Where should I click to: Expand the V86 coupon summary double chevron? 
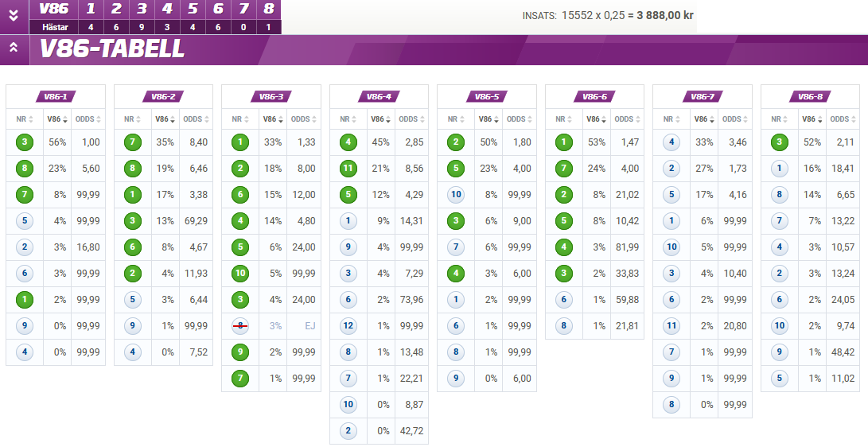[x=14, y=15]
